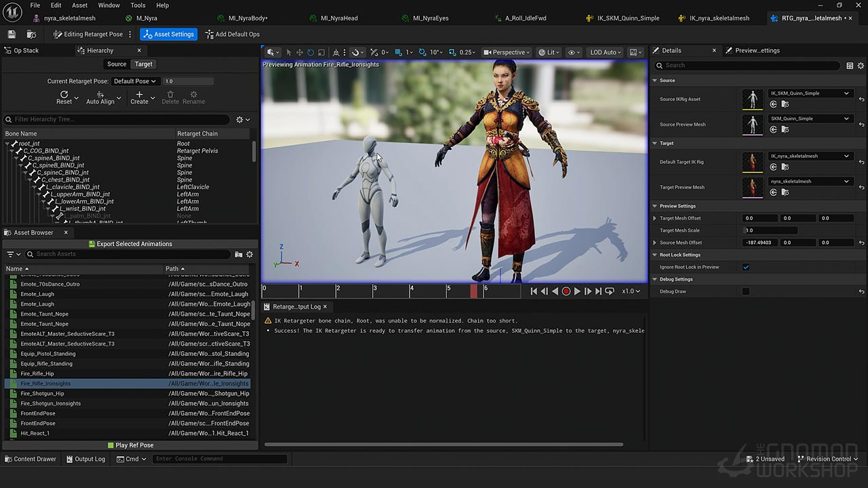Jump to the end of the animation
The height and width of the screenshot is (488, 868).
click(599, 291)
